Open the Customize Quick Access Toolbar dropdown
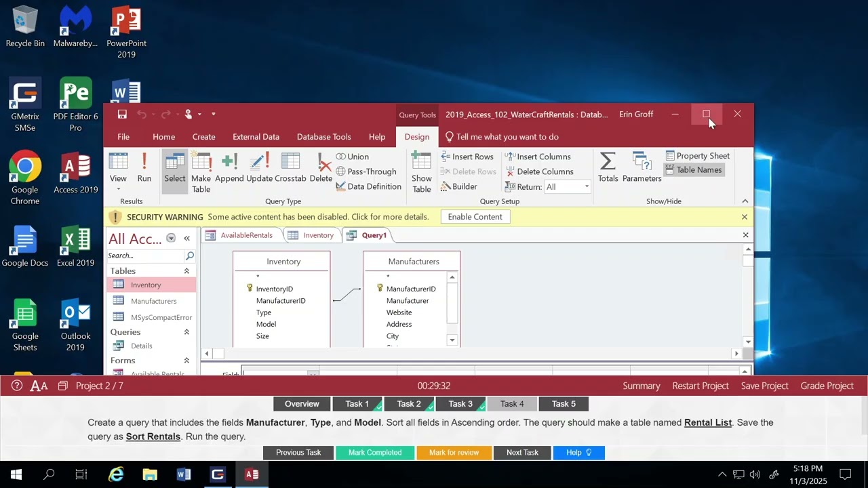The width and height of the screenshot is (868, 488). point(214,114)
